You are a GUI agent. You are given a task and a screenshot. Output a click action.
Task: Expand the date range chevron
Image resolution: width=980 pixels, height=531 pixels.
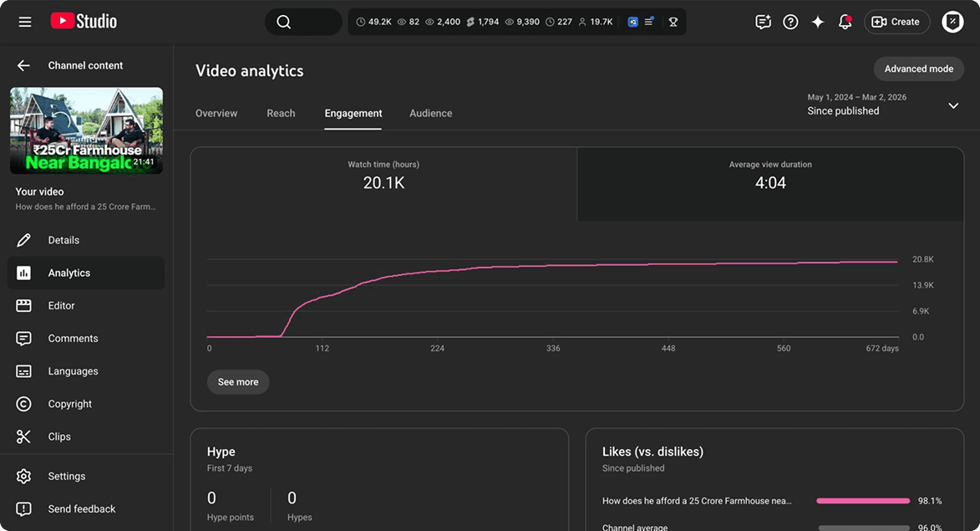click(953, 105)
